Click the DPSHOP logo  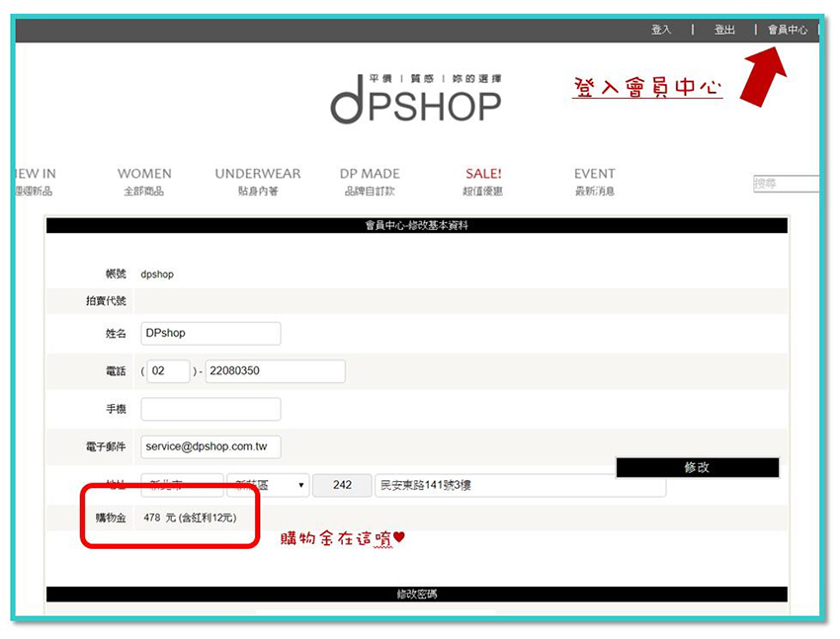(416, 99)
